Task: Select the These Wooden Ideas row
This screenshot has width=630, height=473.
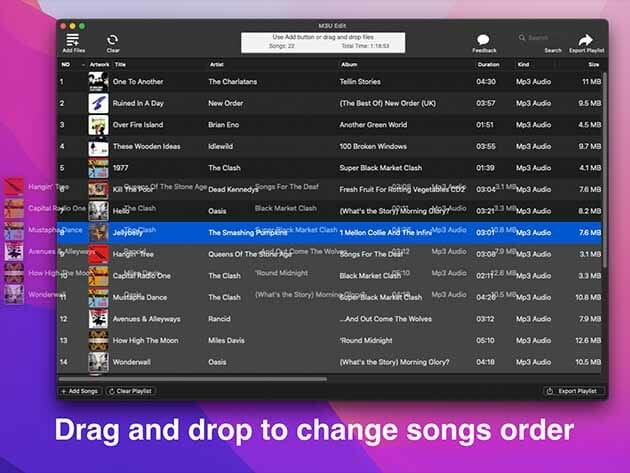Action: click(x=330, y=146)
